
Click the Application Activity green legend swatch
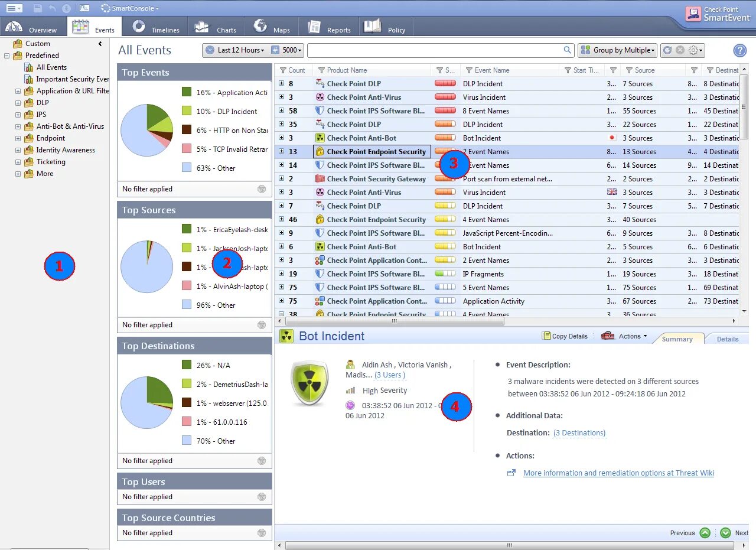[x=187, y=92]
